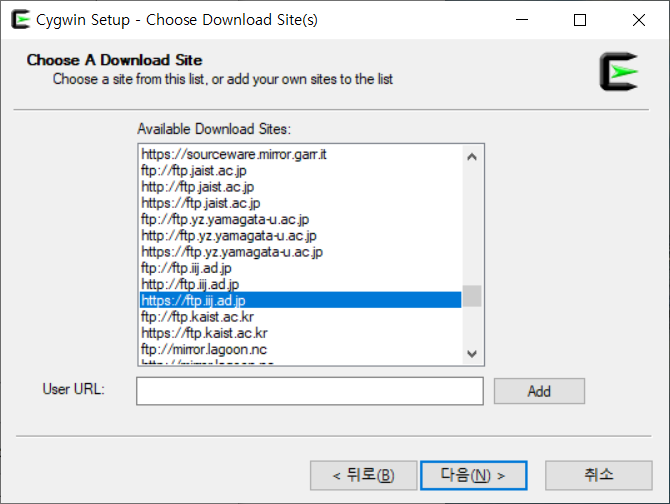Click the vertical scrollbar thumb in sites list
670x504 pixels.
472,296
